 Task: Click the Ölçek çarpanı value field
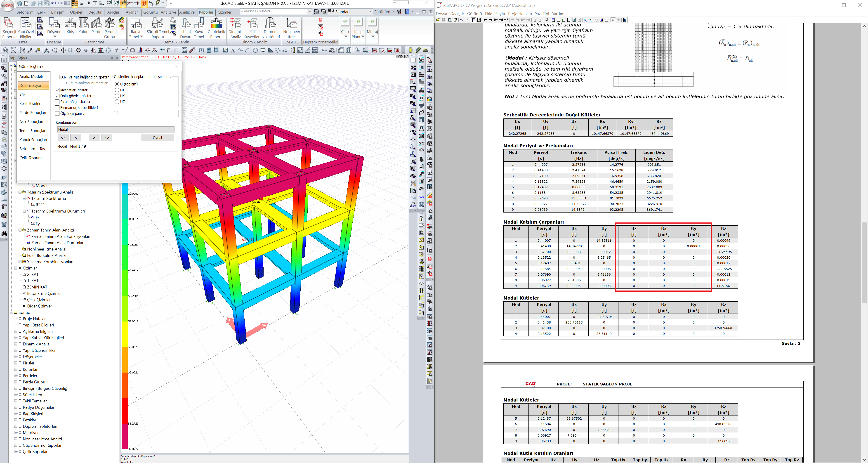click(x=145, y=113)
